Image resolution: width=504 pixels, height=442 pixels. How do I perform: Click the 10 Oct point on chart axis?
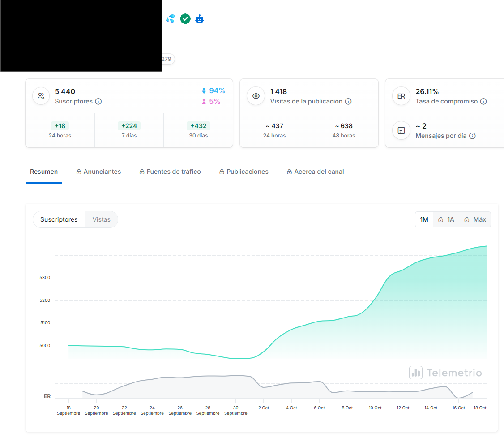[x=375, y=408]
